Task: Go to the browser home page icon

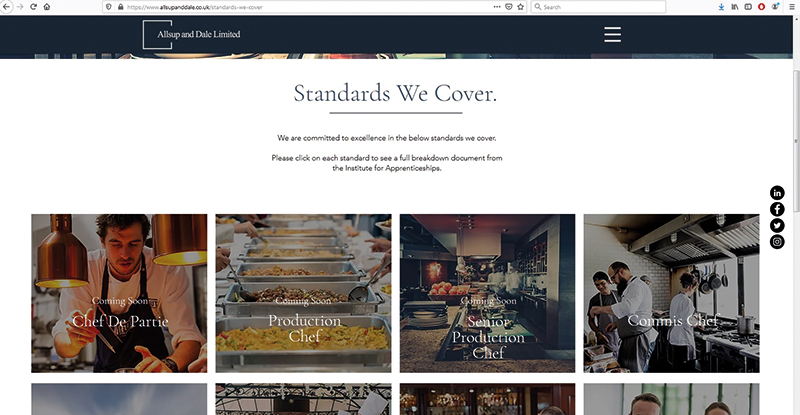Action: point(46,7)
